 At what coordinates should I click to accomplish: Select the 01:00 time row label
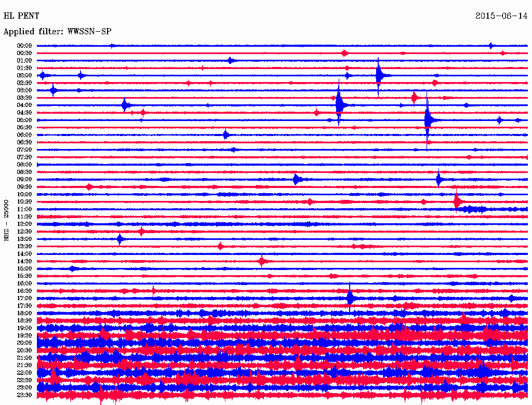(24, 61)
